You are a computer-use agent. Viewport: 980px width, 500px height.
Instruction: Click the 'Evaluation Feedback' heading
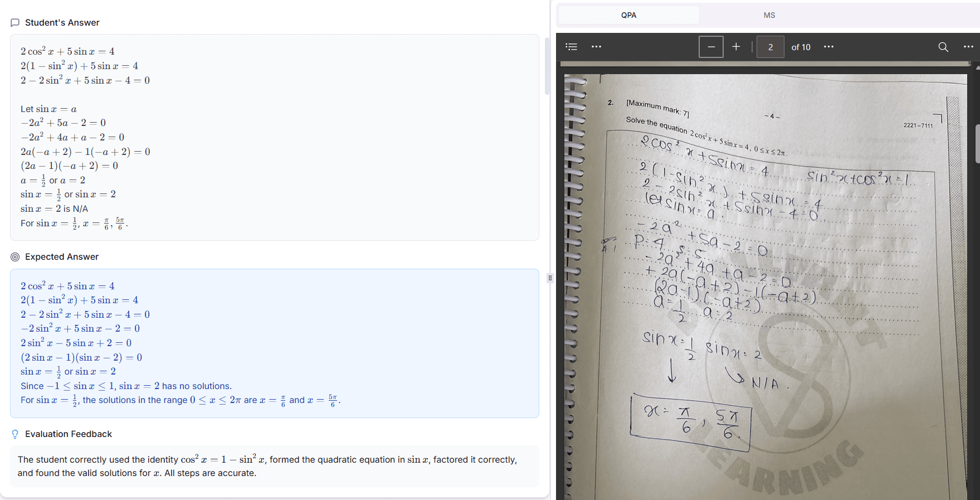coord(69,434)
